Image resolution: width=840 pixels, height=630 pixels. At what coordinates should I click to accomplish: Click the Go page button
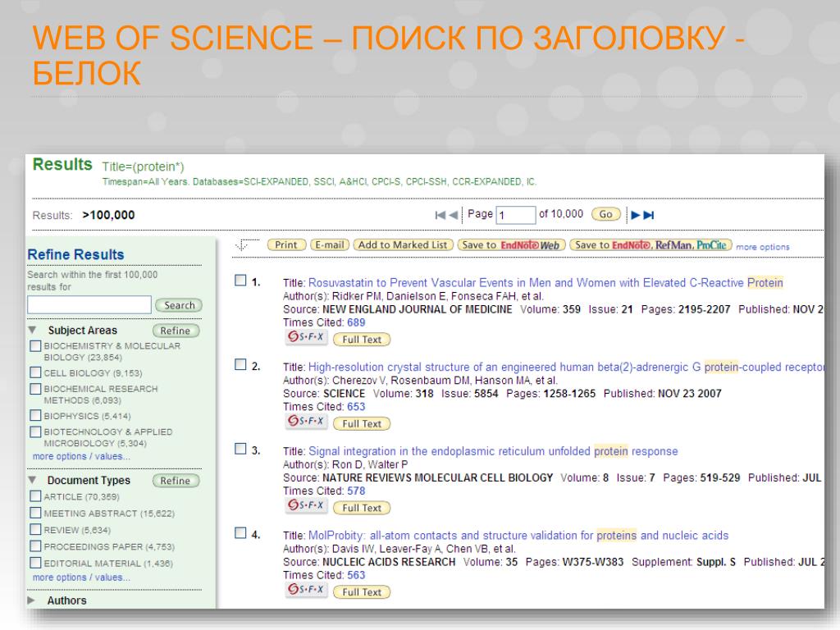pos(606,214)
